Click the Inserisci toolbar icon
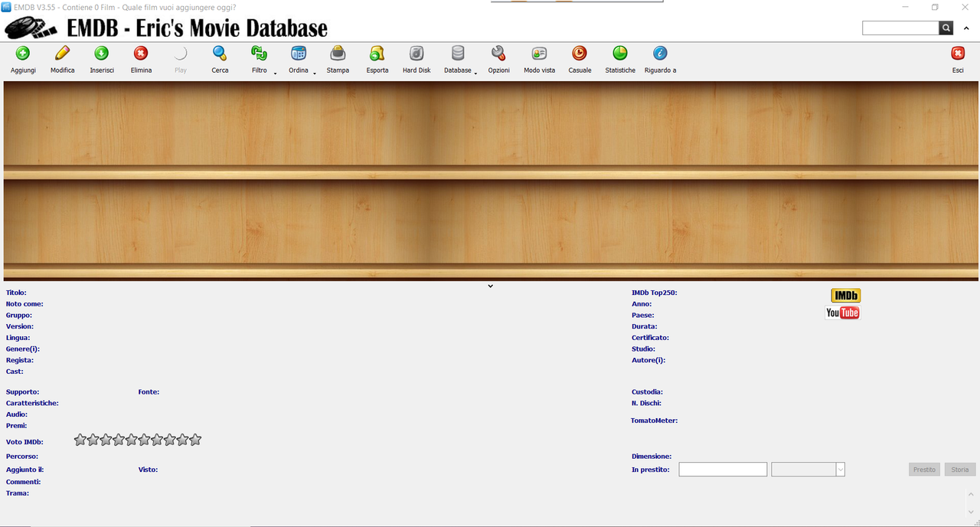Image resolution: width=980 pixels, height=527 pixels. 102,54
